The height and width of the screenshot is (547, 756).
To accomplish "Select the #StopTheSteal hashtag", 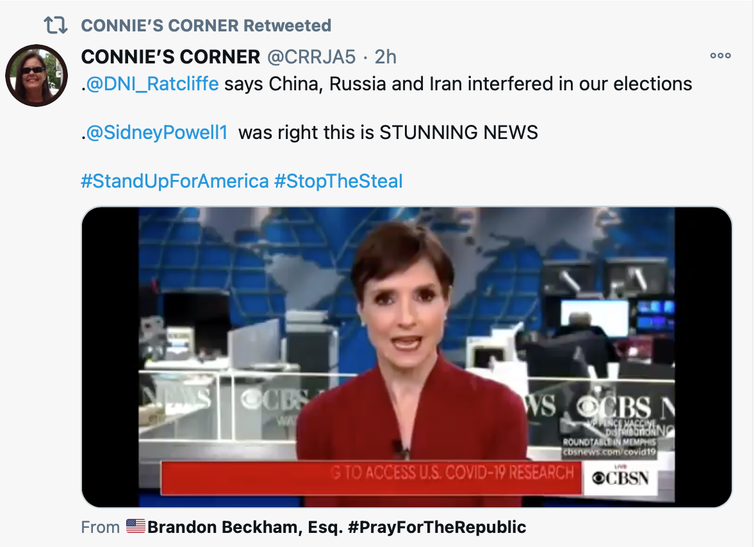I will [338, 181].
